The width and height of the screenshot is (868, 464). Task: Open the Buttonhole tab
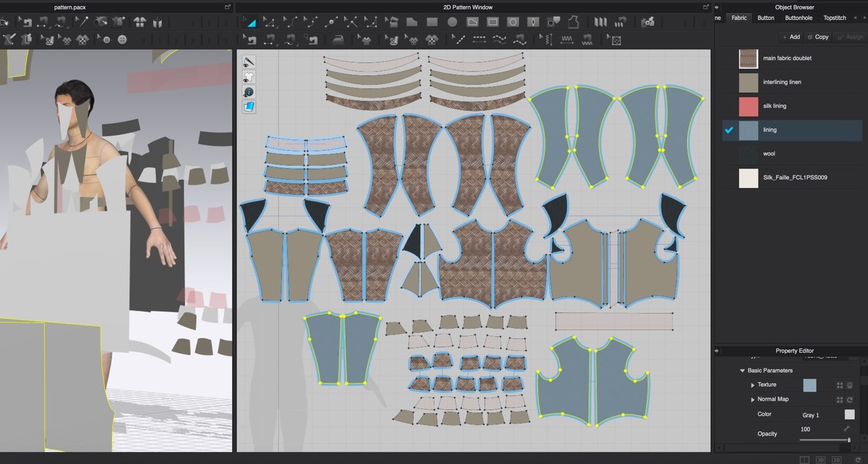(798, 18)
